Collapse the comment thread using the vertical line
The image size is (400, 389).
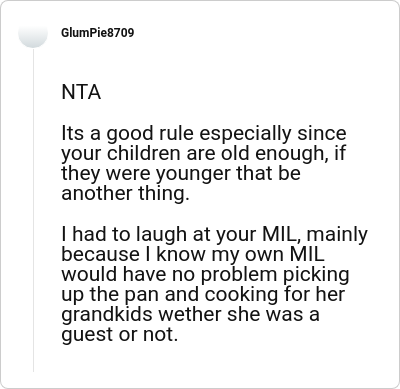[x=33, y=210]
